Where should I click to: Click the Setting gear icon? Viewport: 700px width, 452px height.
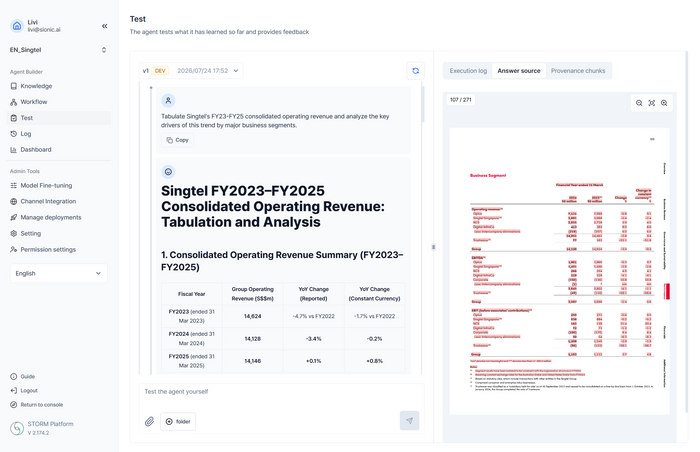[x=13, y=234]
